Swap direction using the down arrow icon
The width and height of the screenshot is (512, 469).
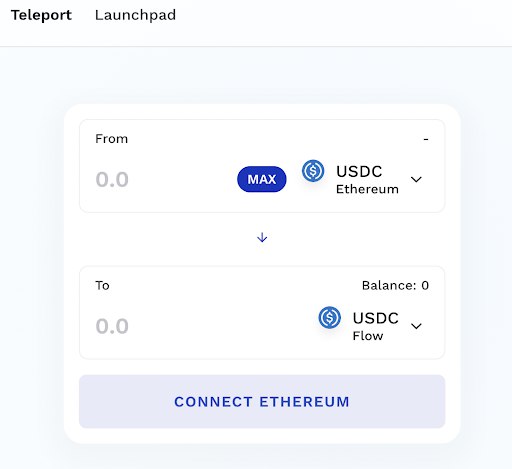262,237
